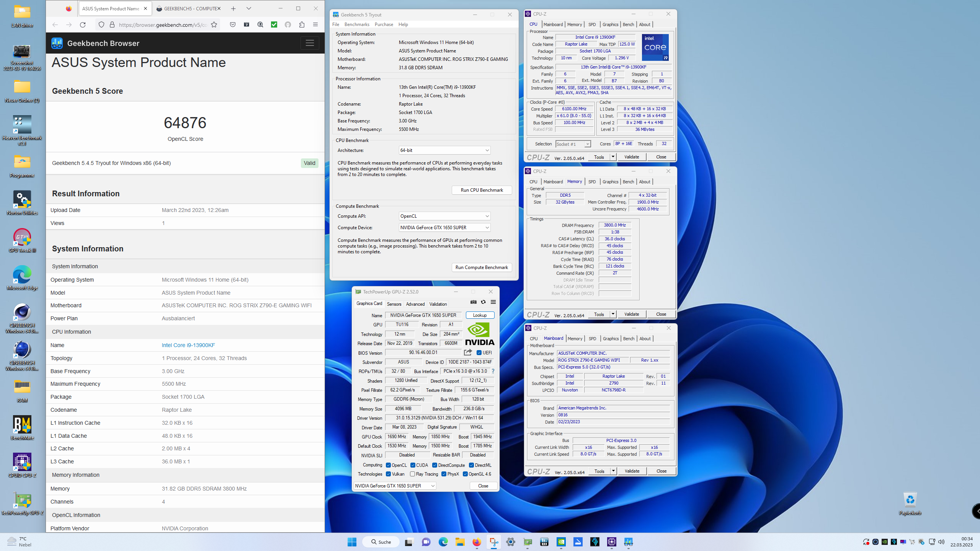Click the volume icon in system tray

(x=941, y=542)
